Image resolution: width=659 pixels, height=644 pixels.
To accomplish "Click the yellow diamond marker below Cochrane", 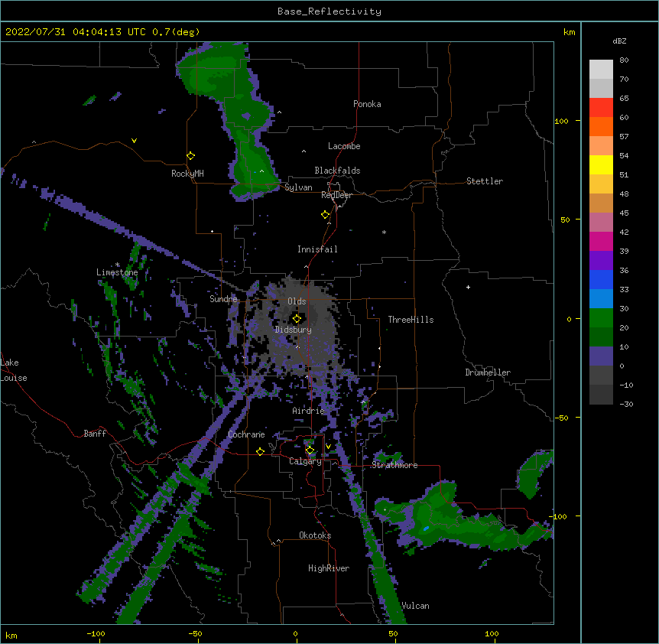I will click(x=260, y=451).
